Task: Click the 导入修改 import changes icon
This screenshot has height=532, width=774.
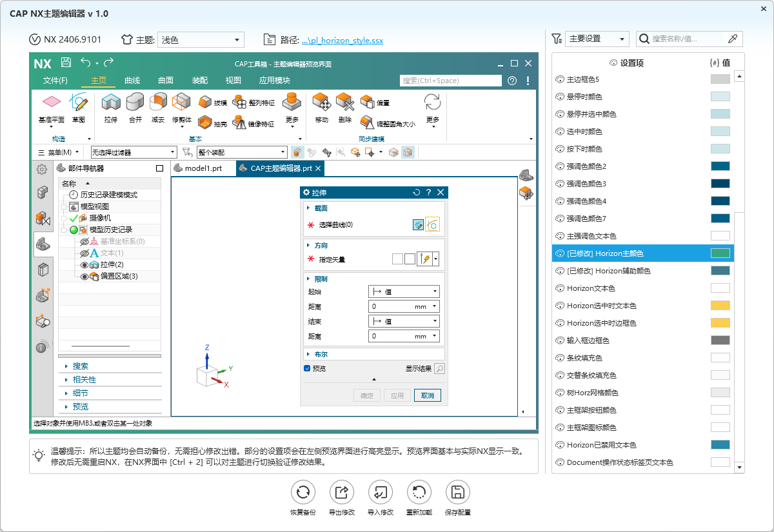Action: pos(381,493)
